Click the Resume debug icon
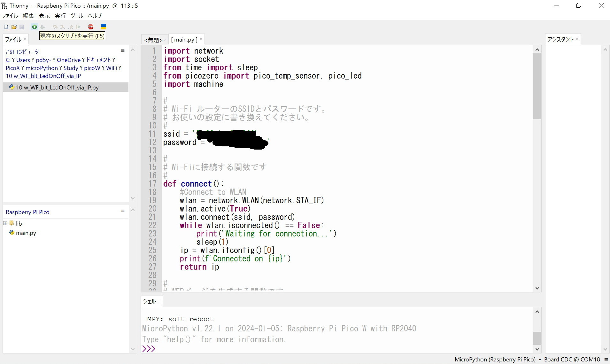The width and height of the screenshot is (610, 364). (x=78, y=27)
